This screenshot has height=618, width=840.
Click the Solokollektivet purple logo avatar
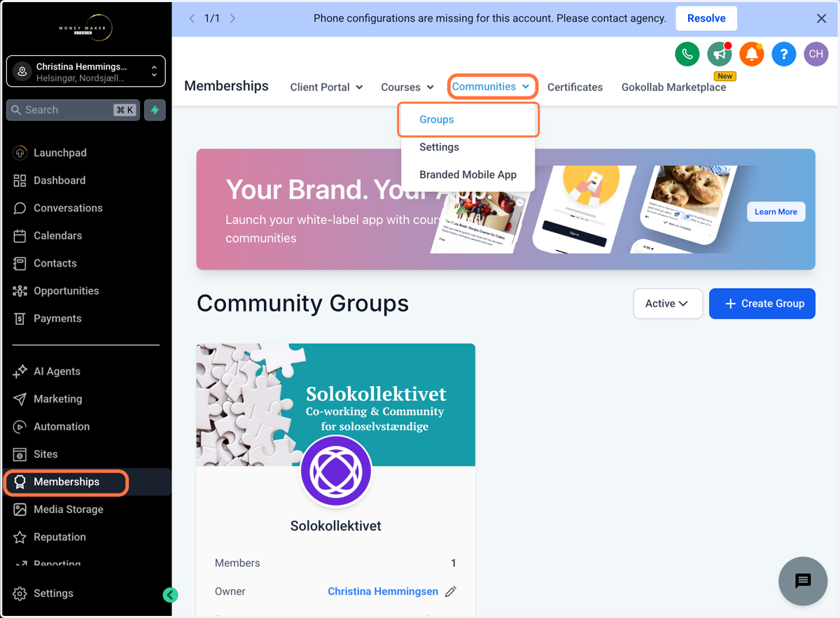coord(336,471)
